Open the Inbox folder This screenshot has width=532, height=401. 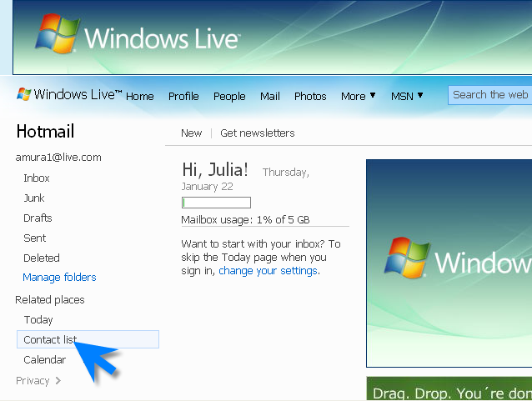(x=37, y=178)
